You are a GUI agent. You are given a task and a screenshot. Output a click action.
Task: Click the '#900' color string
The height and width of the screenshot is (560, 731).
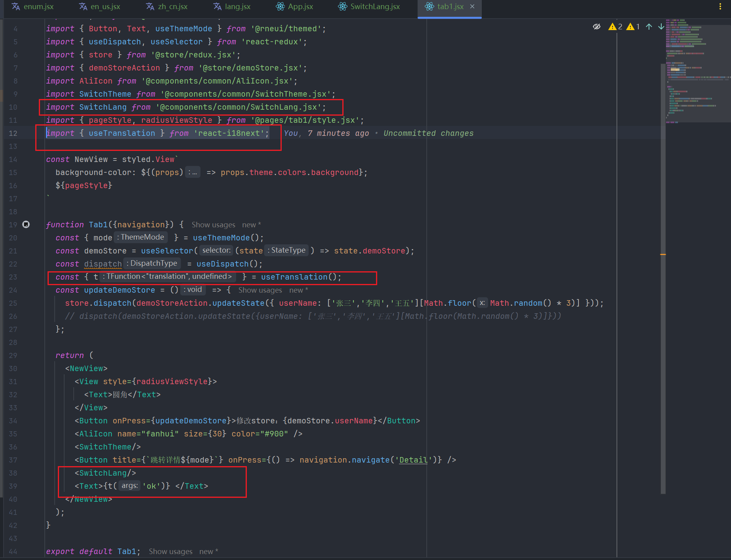click(x=274, y=434)
